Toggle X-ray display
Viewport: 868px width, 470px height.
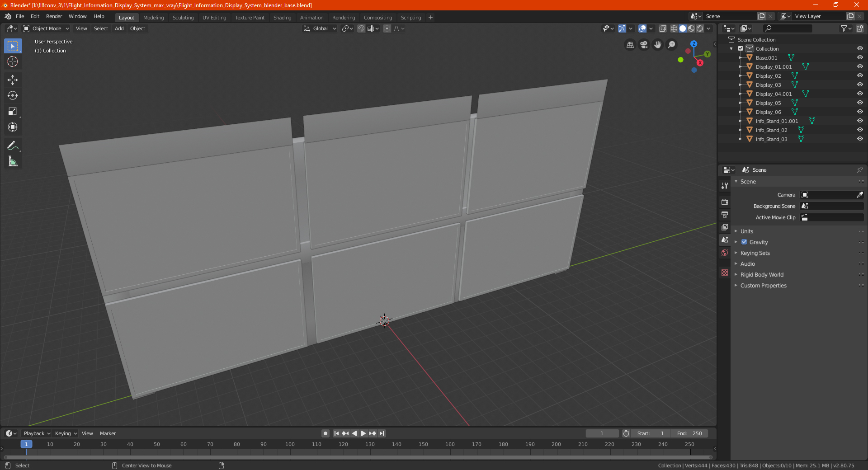click(x=662, y=28)
